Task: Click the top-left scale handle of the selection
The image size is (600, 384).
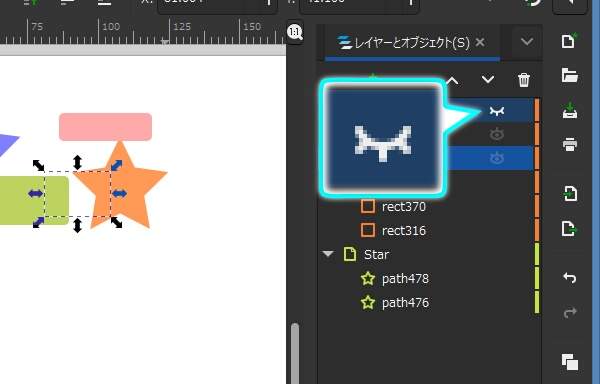Action: click(x=38, y=165)
